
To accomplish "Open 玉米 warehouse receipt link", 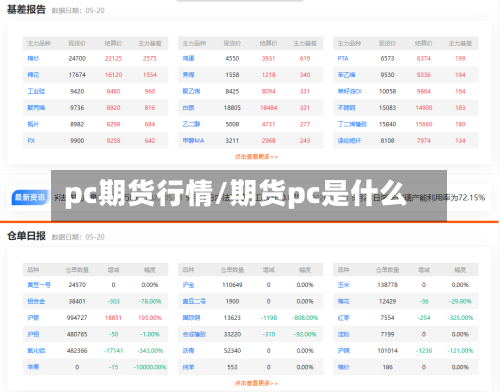I will 343,285.
